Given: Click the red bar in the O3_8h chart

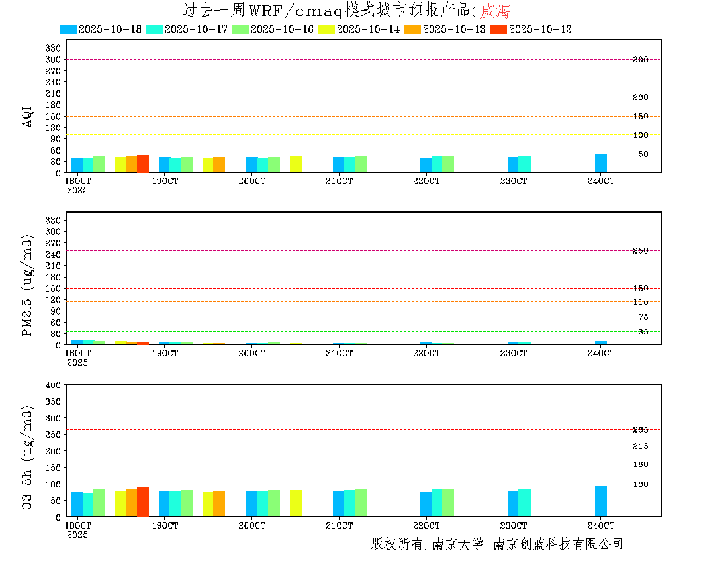Looking at the screenshot, I should coord(143,502).
